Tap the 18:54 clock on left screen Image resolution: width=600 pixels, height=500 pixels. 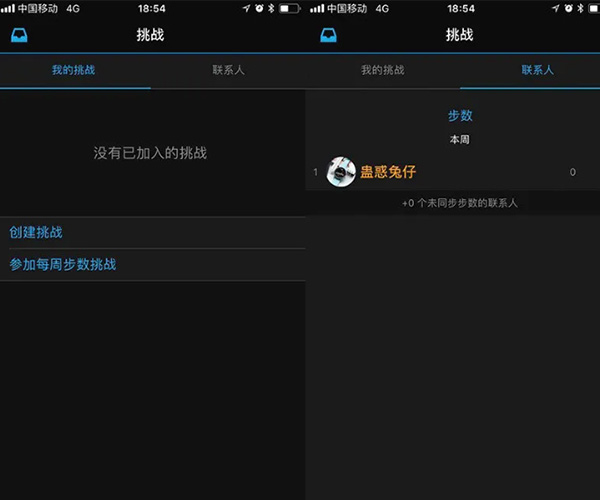tap(152, 8)
